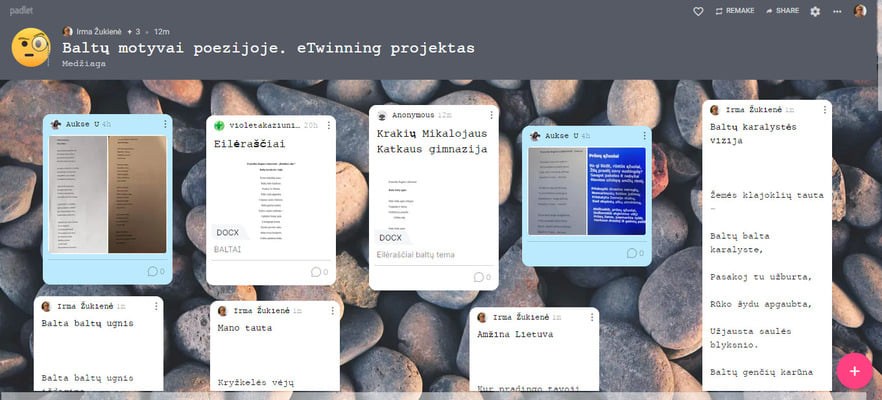Open options menu on Mano tauta post
This screenshot has height=400, width=882.
point(332,311)
